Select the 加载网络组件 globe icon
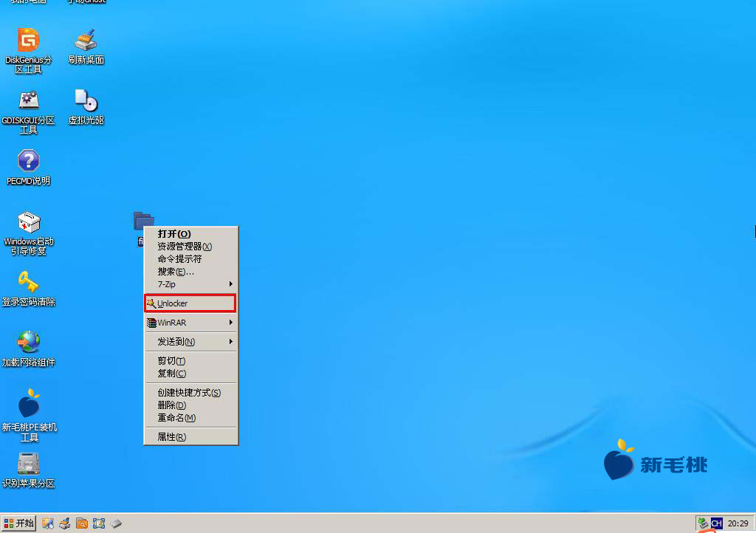This screenshot has height=533, width=756. 29,349
